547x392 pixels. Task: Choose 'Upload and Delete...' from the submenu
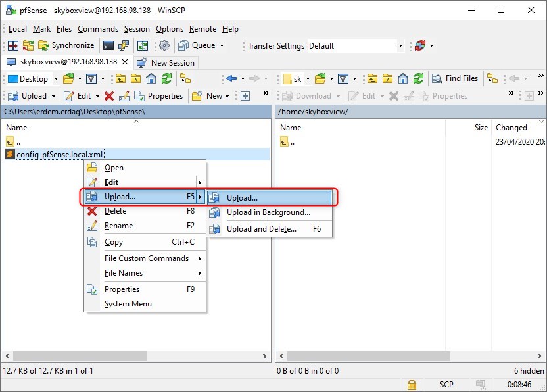point(270,229)
